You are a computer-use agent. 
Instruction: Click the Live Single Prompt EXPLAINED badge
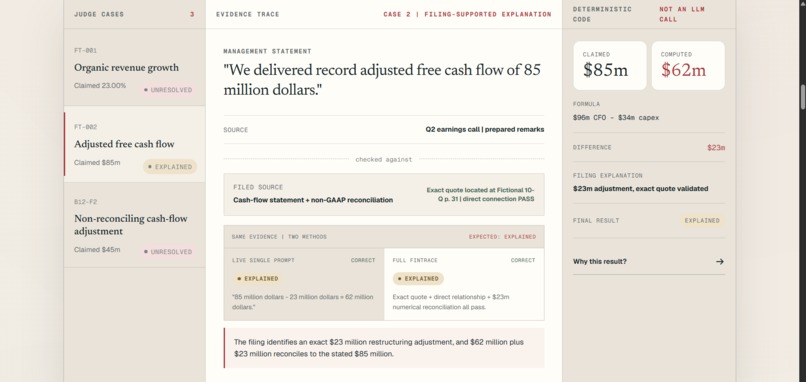point(257,279)
